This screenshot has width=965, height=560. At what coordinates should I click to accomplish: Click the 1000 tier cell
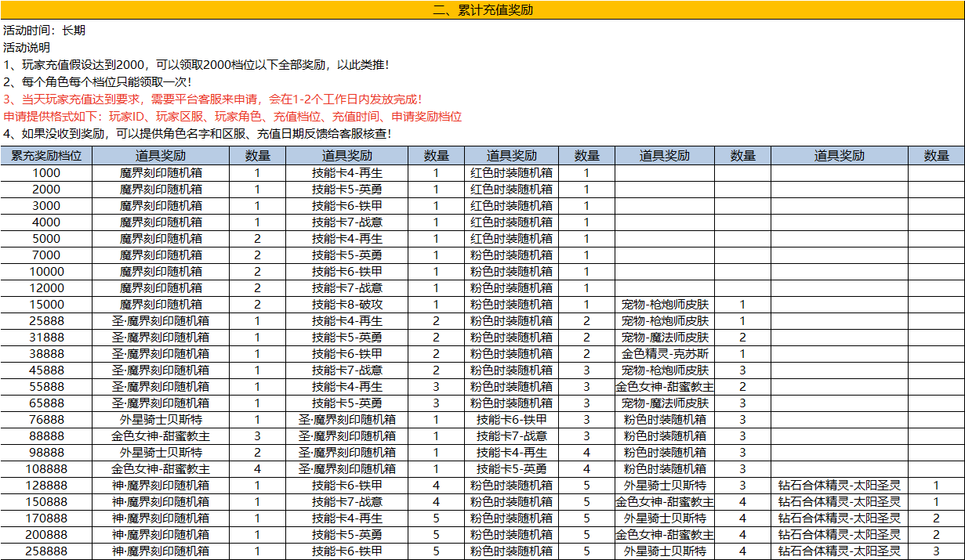(46, 172)
